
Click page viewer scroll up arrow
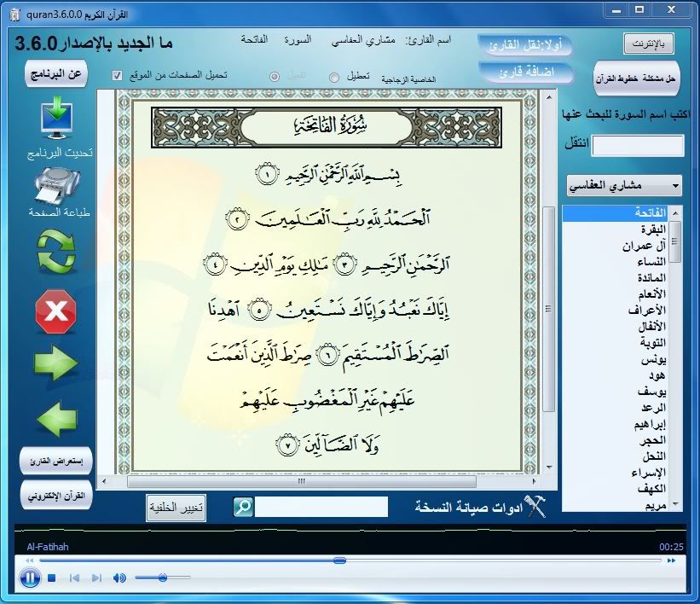point(549,97)
